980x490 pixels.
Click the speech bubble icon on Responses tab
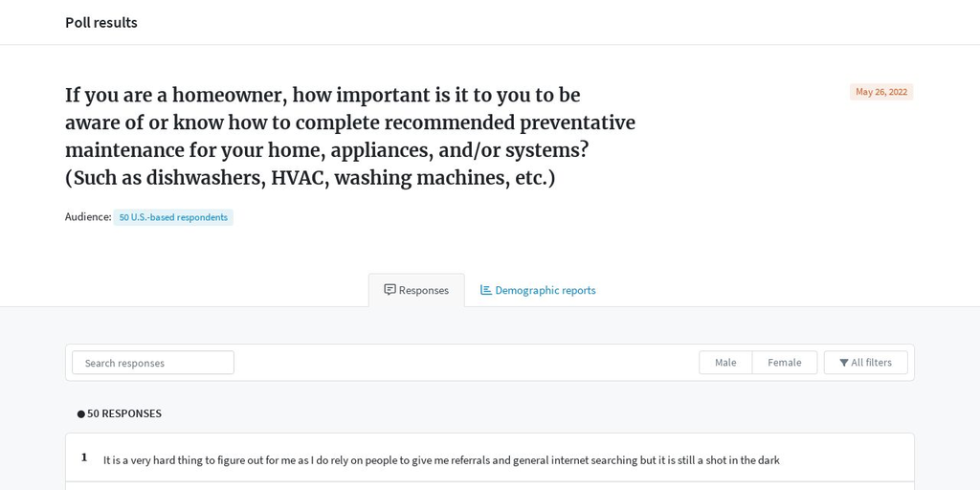pyautogui.click(x=390, y=290)
